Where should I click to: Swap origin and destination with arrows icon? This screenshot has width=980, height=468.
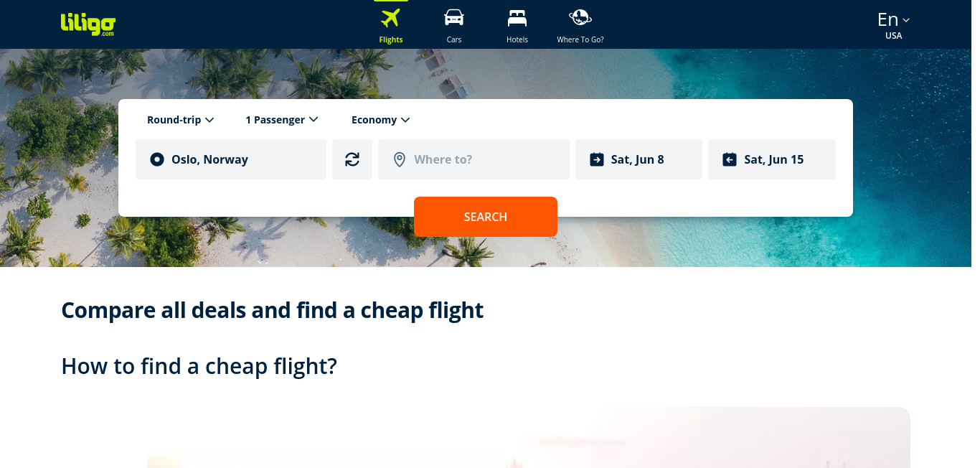(352, 159)
